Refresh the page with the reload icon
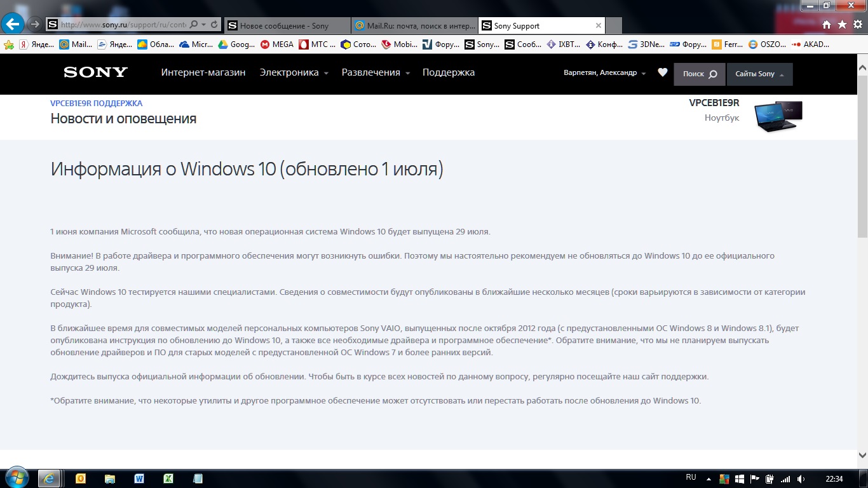The image size is (868, 488). (x=214, y=25)
